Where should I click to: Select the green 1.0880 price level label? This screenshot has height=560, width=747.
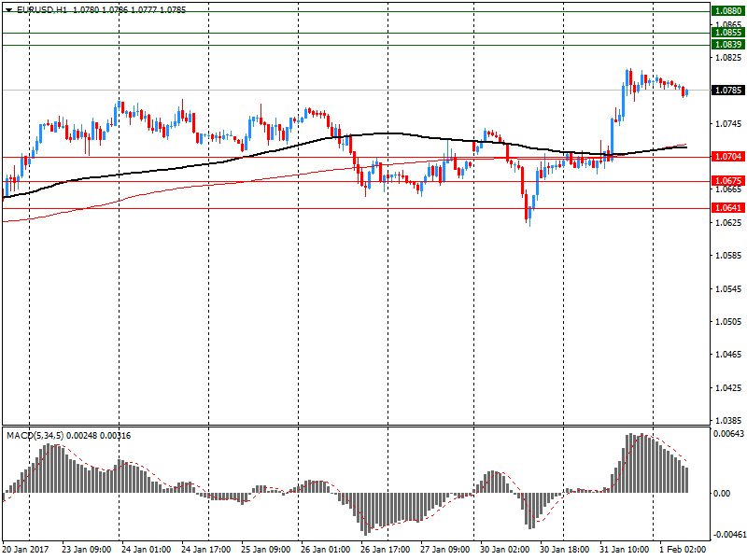click(x=728, y=11)
